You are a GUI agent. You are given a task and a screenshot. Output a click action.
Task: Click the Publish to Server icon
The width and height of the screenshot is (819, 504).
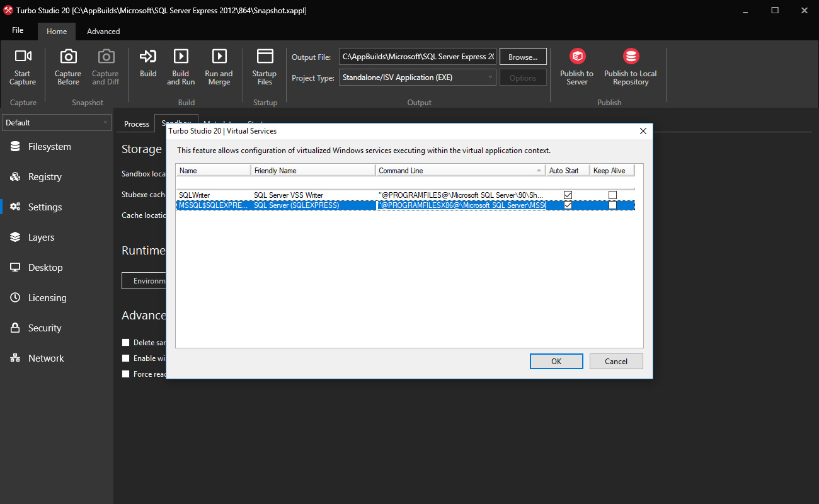point(577,57)
